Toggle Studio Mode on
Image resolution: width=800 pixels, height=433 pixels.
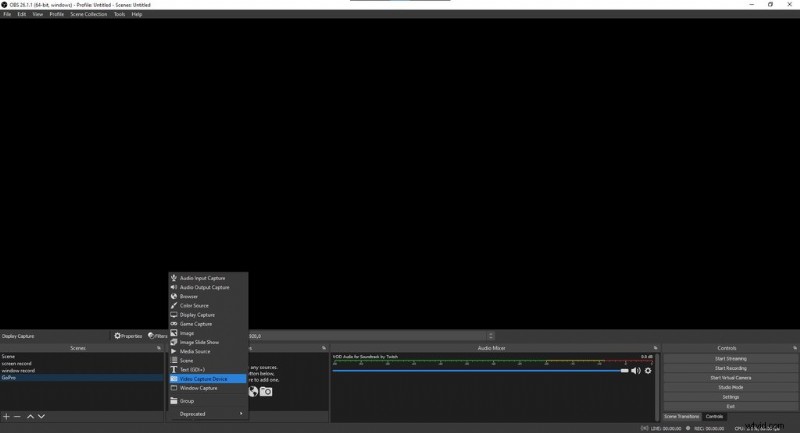pyautogui.click(x=729, y=387)
